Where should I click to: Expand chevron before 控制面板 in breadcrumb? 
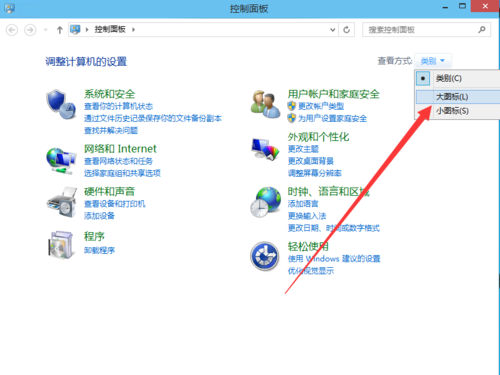coord(87,30)
